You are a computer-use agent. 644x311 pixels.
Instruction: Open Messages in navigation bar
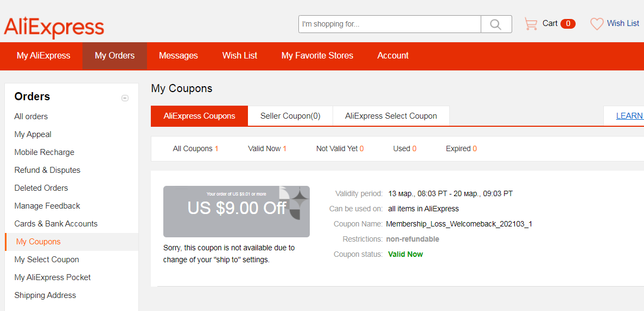click(178, 55)
